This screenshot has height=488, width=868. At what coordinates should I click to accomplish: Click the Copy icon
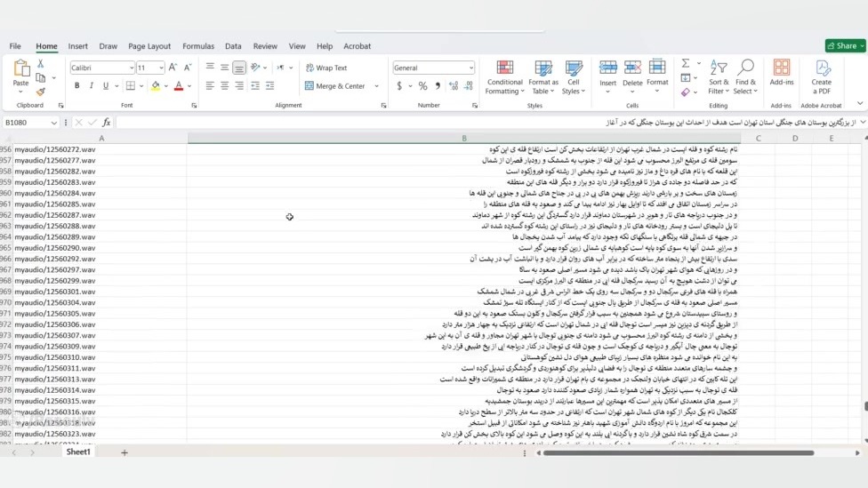tap(40, 77)
